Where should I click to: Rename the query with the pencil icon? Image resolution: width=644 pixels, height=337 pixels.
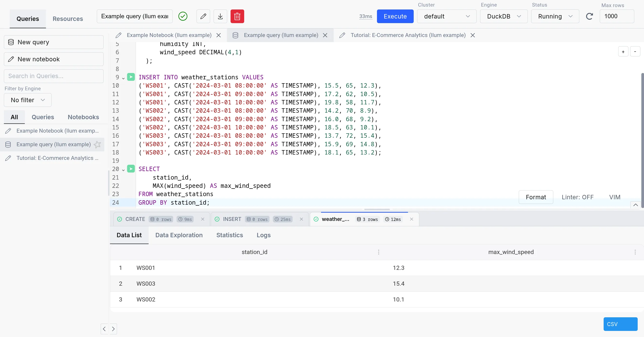(203, 16)
